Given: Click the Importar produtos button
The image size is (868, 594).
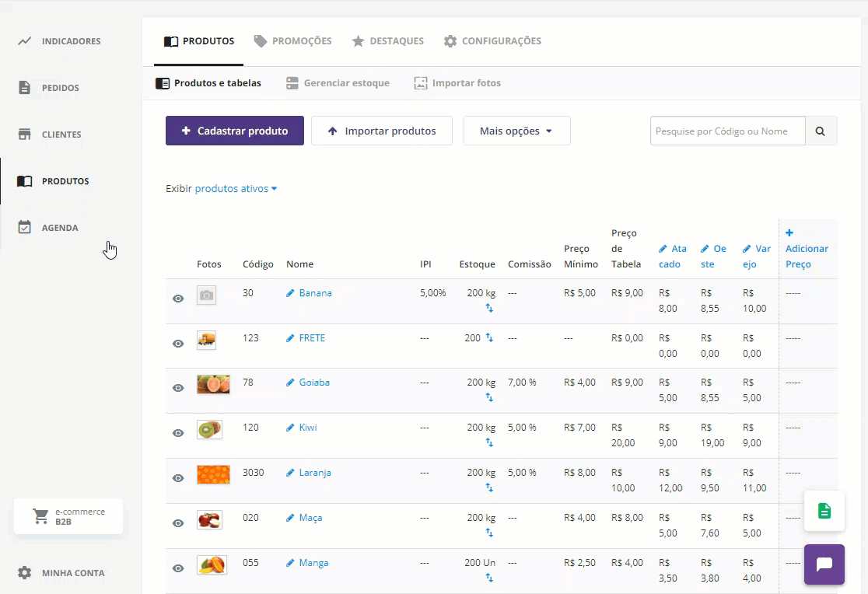Looking at the screenshot, I should coord(381,131).
